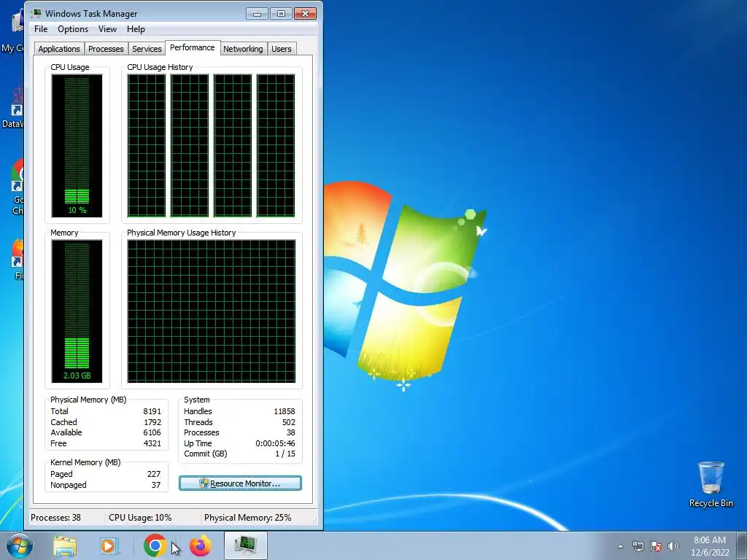Click the Up Time value 0:00:05:46
Screen dimensions: 747x560
(x=275, y=444)
